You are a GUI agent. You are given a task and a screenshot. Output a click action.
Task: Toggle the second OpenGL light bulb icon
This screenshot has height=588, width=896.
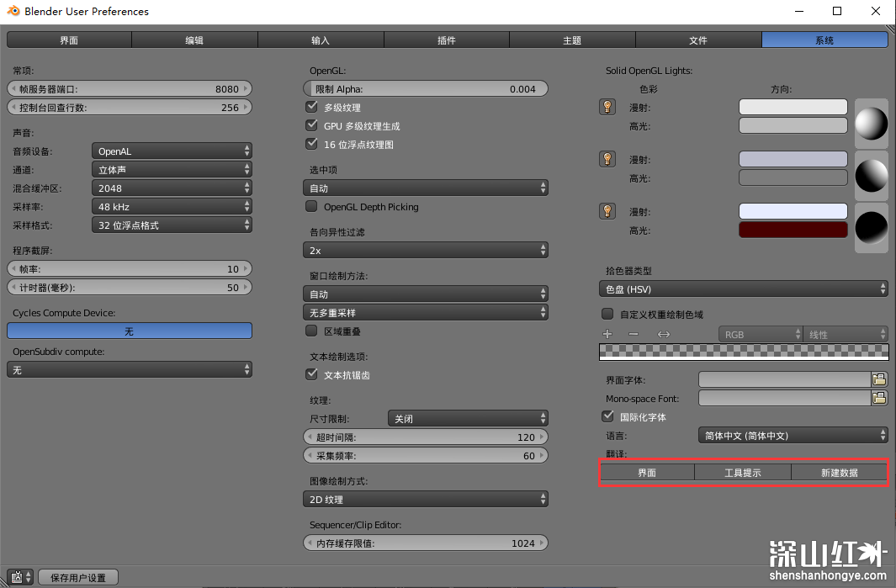(607, 159)
